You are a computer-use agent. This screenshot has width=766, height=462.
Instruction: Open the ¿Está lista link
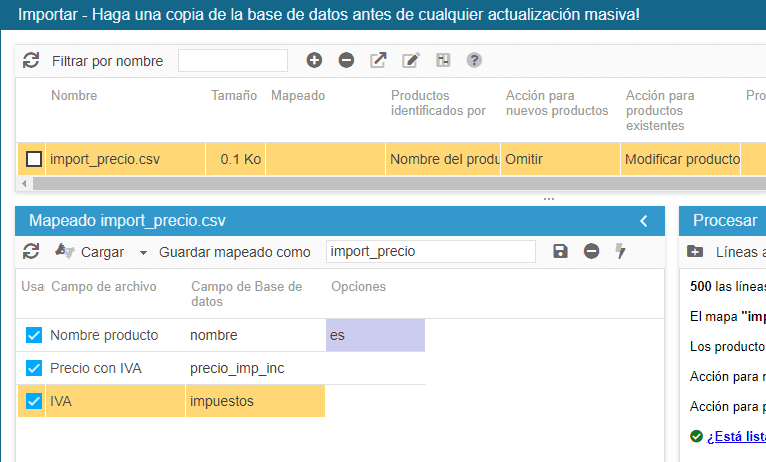736,436
